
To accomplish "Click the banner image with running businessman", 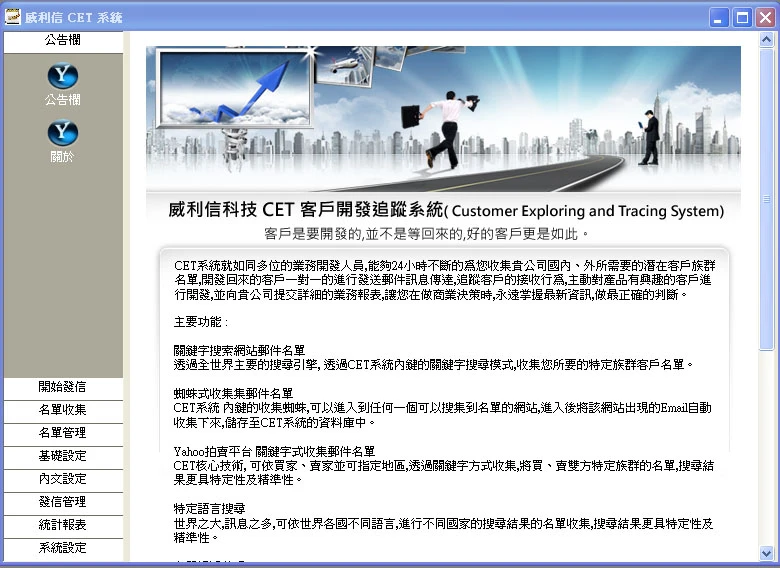I will coord(443,119).
